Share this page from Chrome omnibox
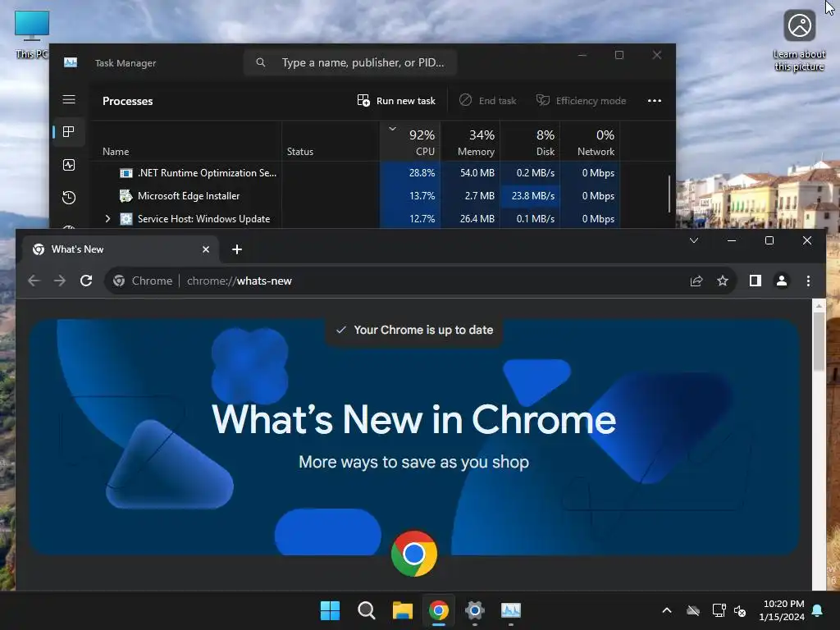 pyautogui.click(x=696, y=281)
